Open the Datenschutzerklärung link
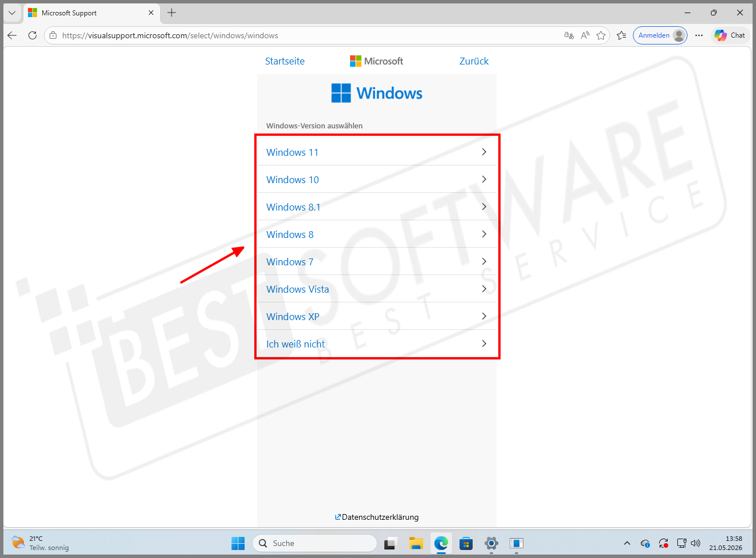Viewport: 756px width, 558px height. [377, 517]
